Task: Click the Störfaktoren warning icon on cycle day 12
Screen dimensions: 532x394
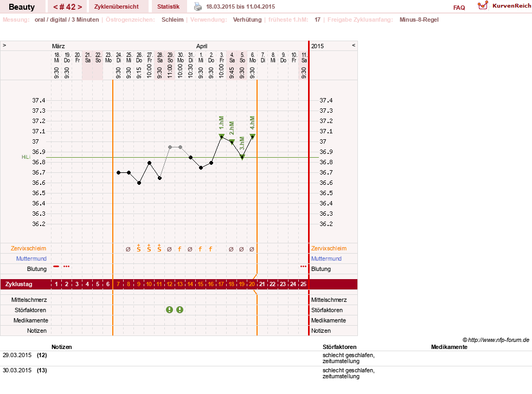Action: (x=169, y=309)
